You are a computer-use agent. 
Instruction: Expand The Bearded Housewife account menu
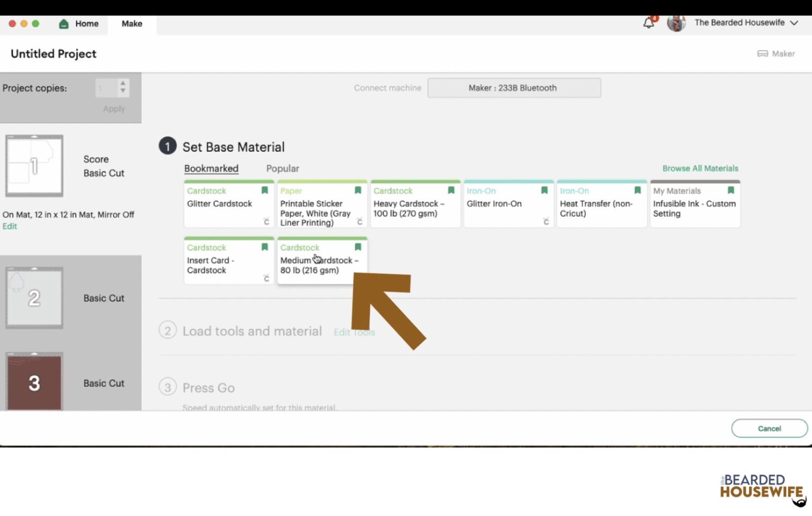[793, 23]
